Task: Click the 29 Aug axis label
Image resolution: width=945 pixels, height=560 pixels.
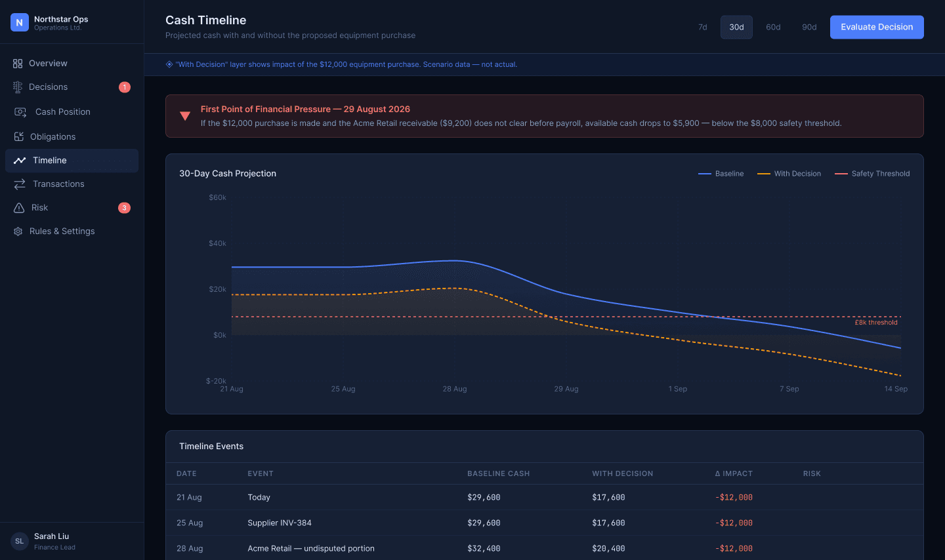Action: point(566,389)
